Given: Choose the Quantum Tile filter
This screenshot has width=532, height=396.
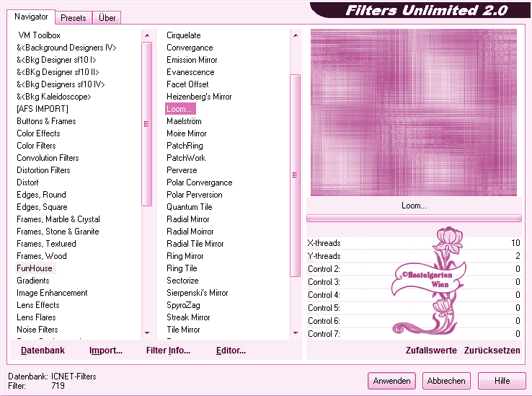Looking at the screenshot, I should pyautogui.click(x=190, y=207).
